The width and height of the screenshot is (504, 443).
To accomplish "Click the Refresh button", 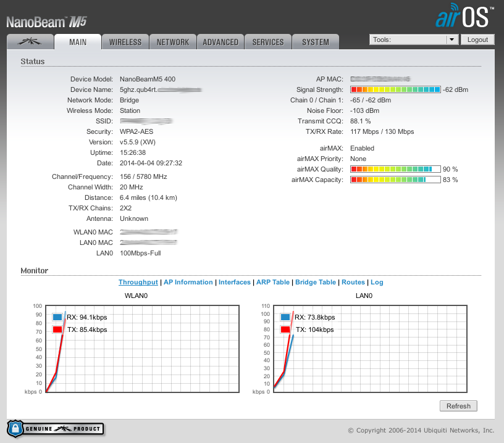I will pos(458,406).
